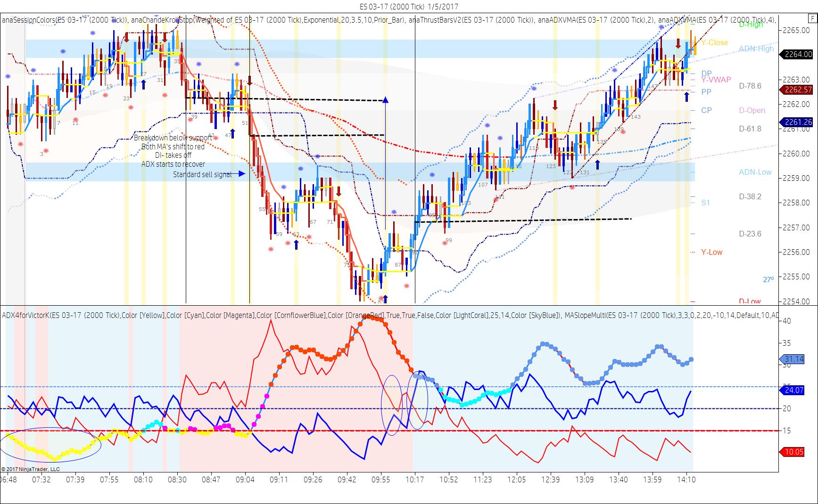This screenshot has height=504, width=818.
Task: Click the 12:39 time axis label
Action: point(551,480)
